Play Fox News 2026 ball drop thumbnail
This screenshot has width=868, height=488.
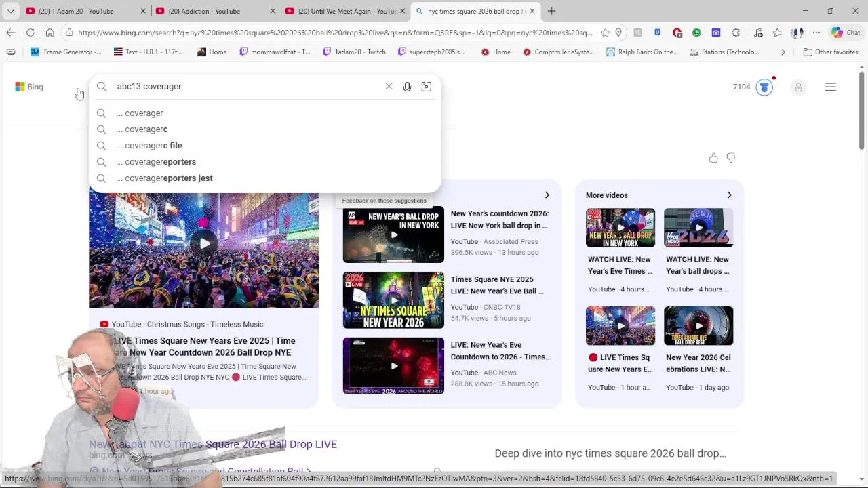click(x=698, y=228)
